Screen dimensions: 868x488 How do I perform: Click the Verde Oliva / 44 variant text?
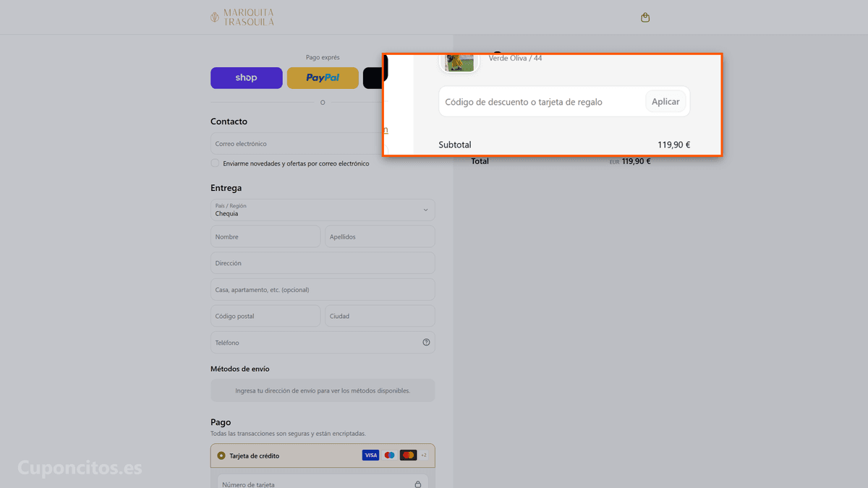click(x=515, y=58)
